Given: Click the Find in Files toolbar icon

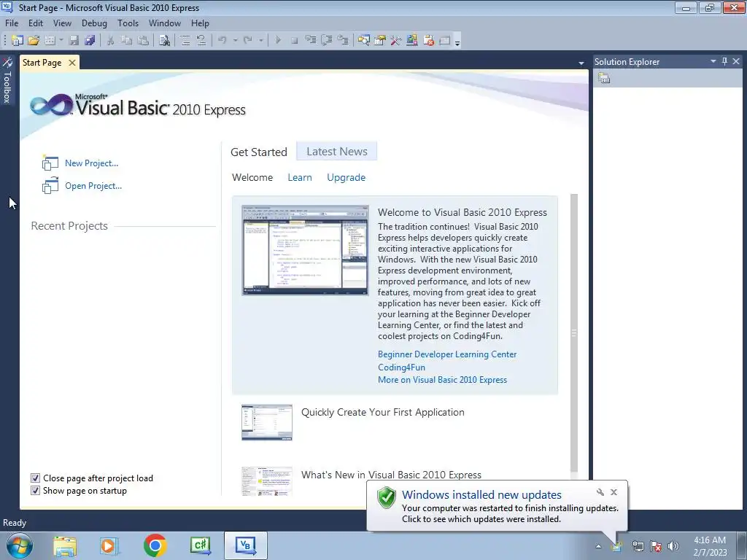Looking at the screenshot, I should click(x=164, y=41).
